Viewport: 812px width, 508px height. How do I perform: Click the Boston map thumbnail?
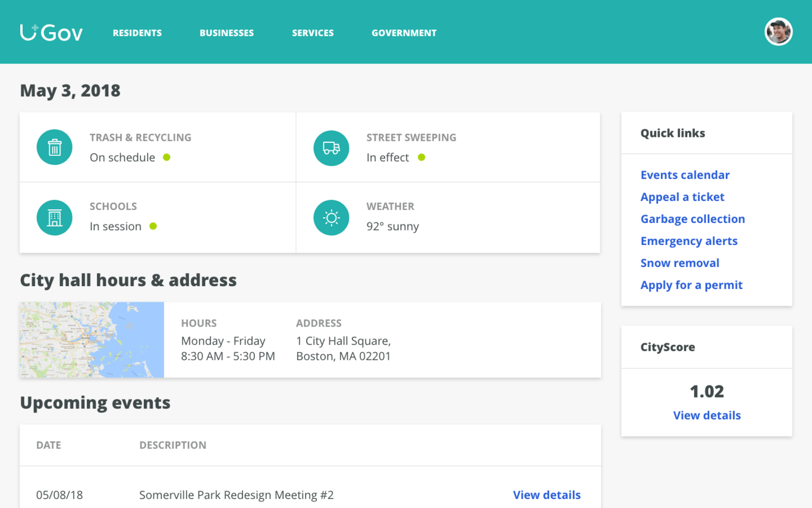(x=92, y=340)
